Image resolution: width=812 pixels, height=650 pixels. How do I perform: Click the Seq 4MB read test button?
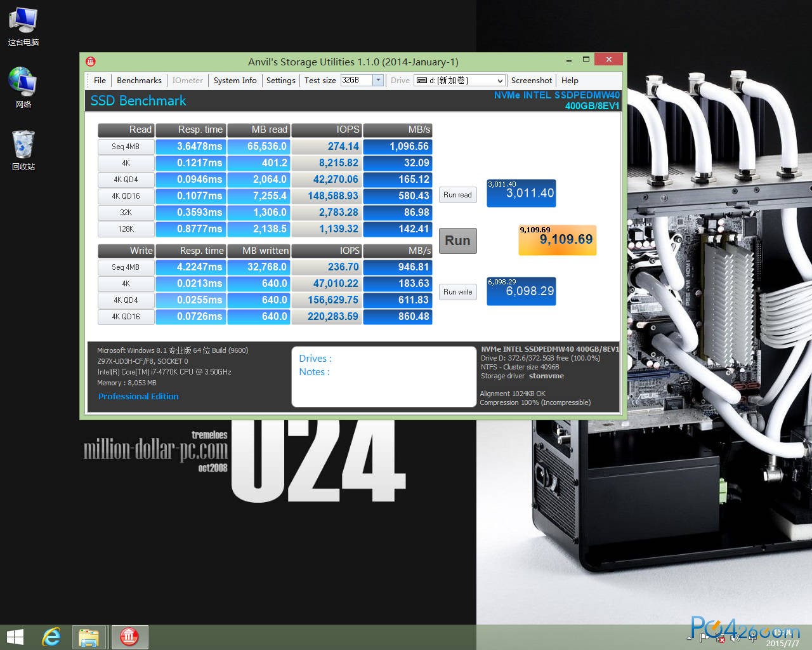coord(126,147)
